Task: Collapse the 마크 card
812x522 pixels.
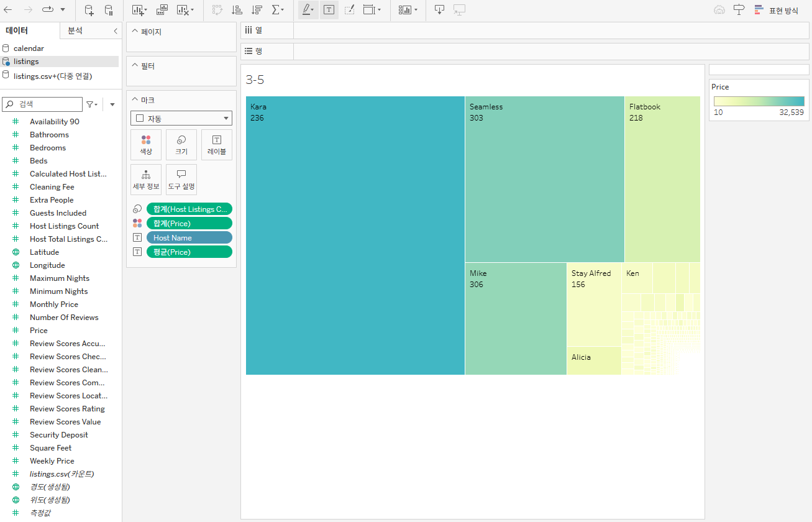Action: click(x=135, y=100)
